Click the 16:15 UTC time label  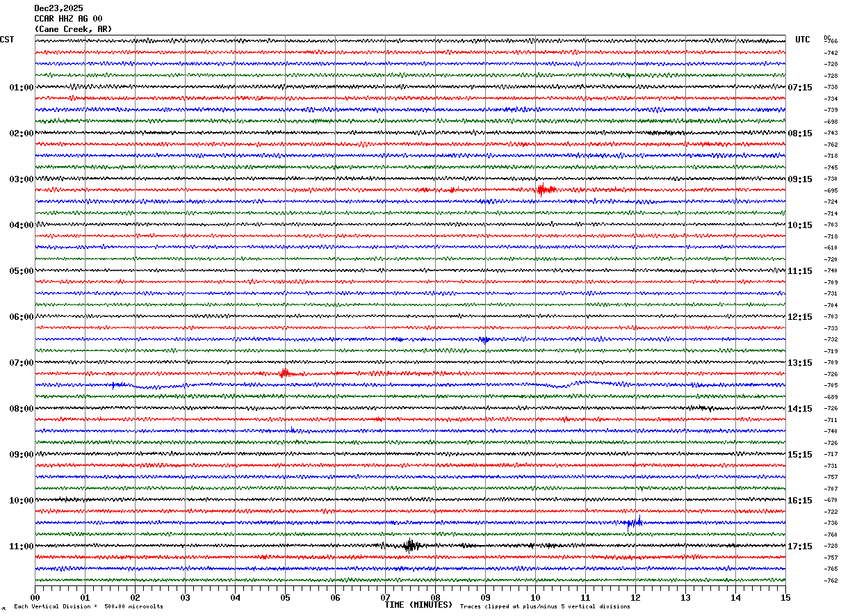800,501
